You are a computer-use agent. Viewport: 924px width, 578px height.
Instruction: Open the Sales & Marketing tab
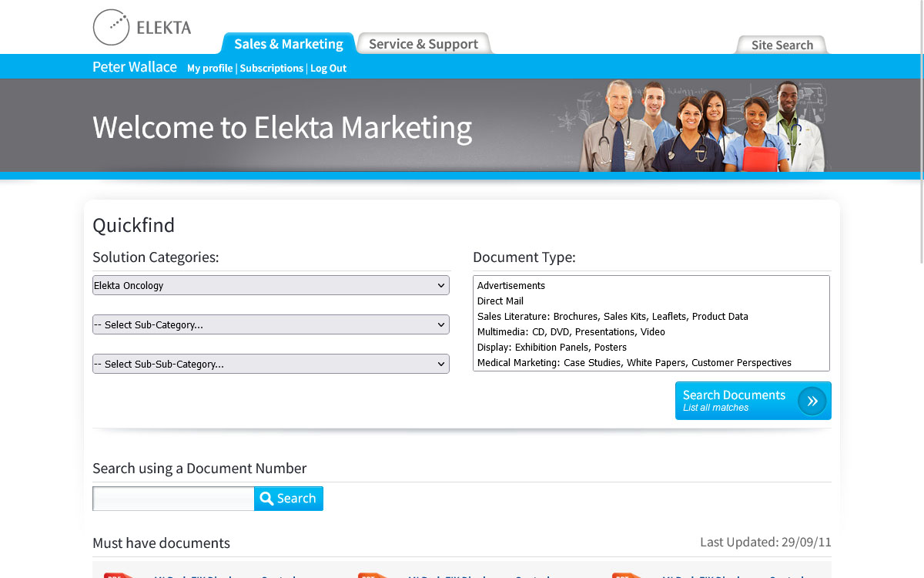point(288,44)
